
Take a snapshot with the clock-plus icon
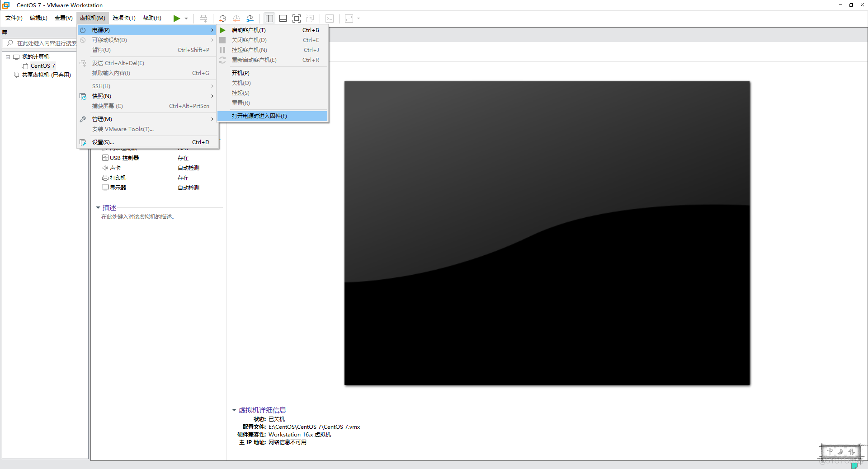click(223, 19)
